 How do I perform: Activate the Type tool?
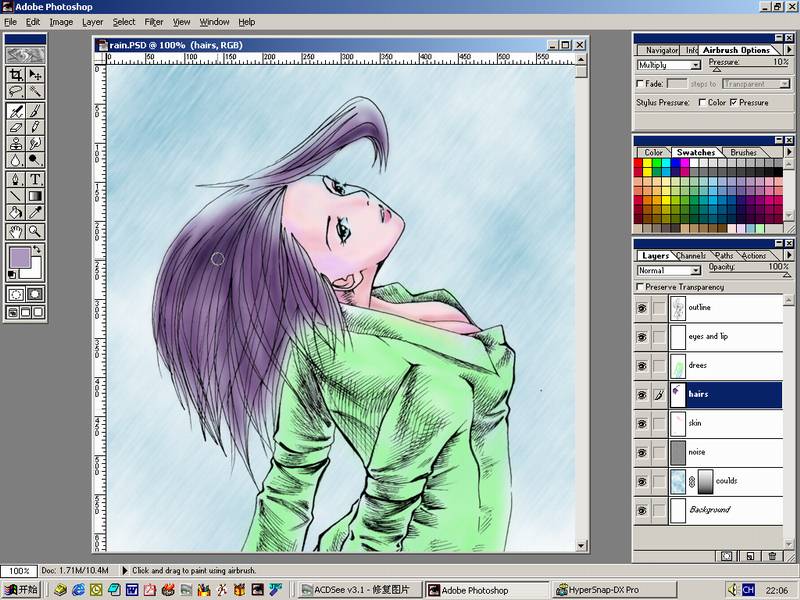[x=35, y=179]
